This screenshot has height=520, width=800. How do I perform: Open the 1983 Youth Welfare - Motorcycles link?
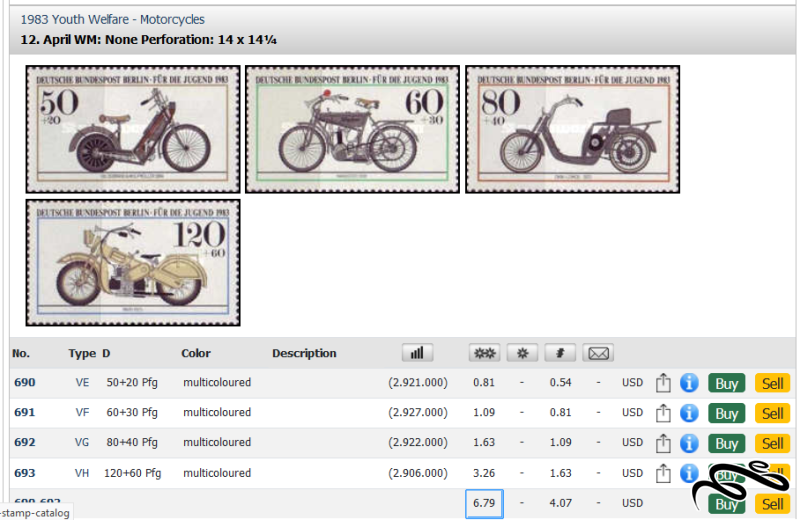(x=112, y=19)
